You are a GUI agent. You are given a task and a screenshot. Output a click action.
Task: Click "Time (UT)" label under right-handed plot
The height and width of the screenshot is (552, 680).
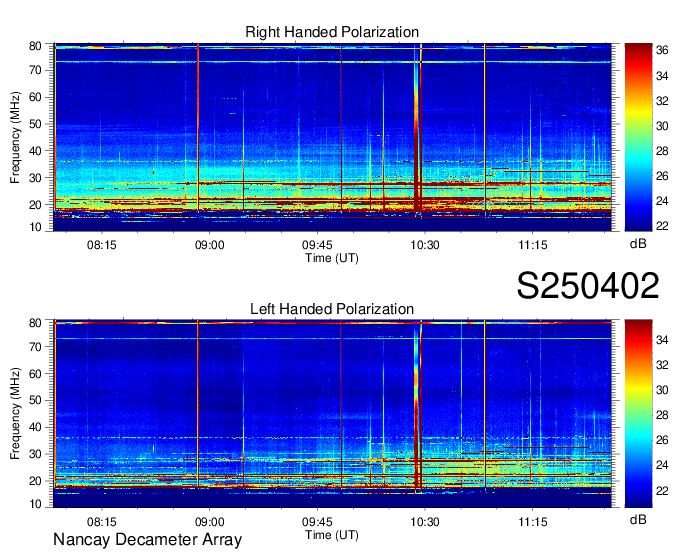(332, 258)
